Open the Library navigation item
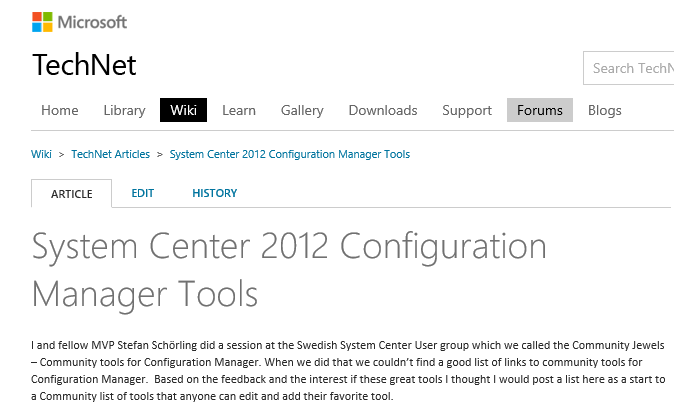 pyautogui.click(x=124, y=110)
